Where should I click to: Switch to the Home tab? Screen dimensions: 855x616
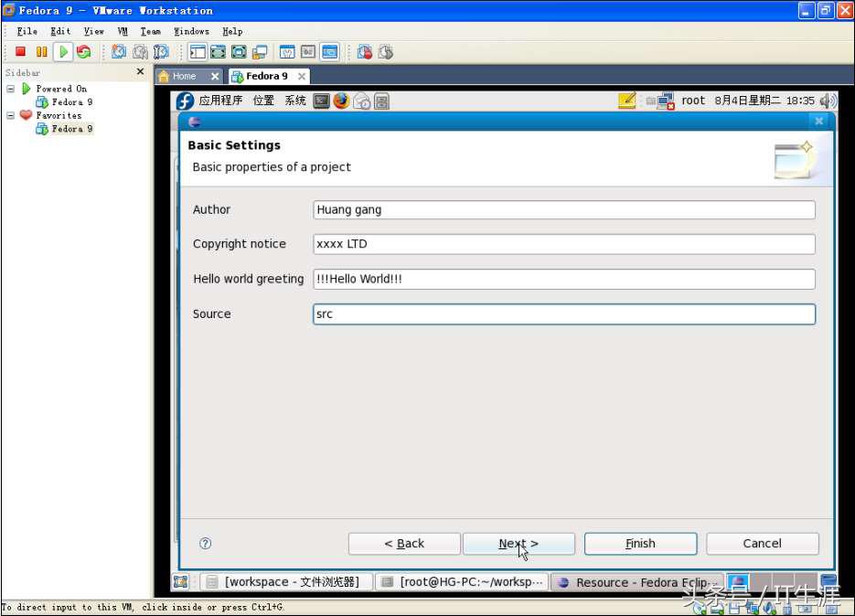pos(184,76)
